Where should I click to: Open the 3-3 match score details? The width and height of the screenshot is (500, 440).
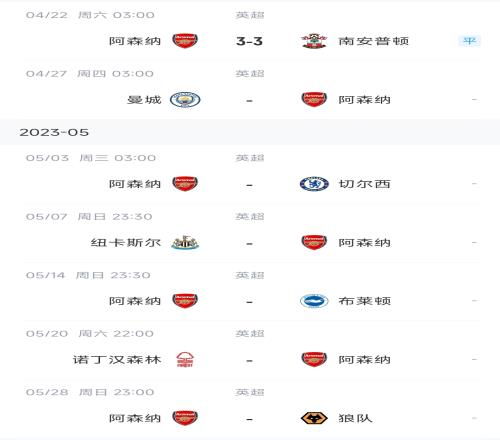tap(249, 41)
